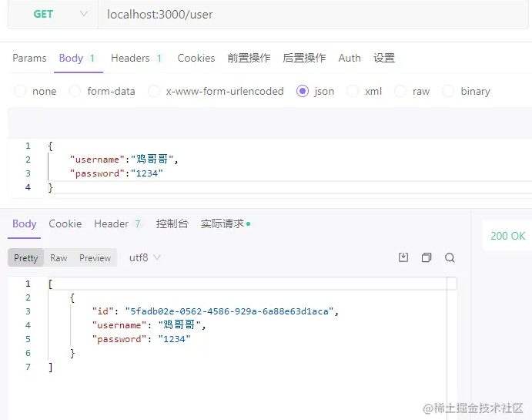The height and width of the screenshot is (420, 532).
Task: Click the Raw response view button
Action: pyautogui.click(x=59, y=258)
